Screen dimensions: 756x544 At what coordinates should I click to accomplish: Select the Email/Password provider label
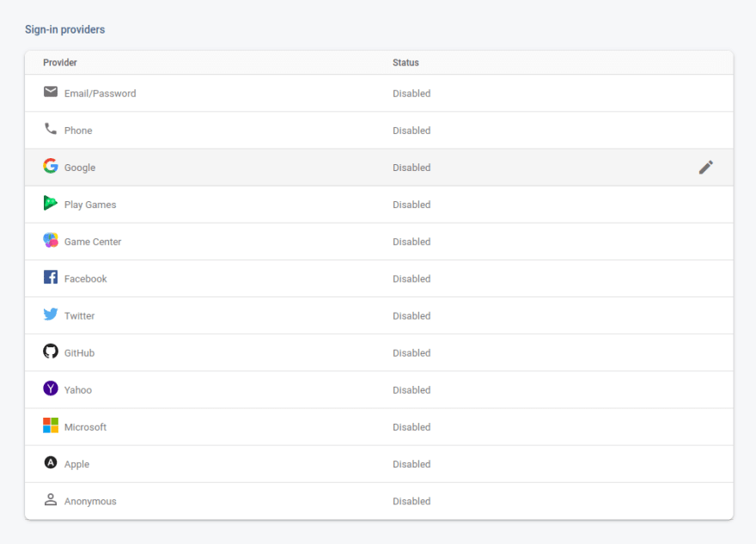(101, 94)
